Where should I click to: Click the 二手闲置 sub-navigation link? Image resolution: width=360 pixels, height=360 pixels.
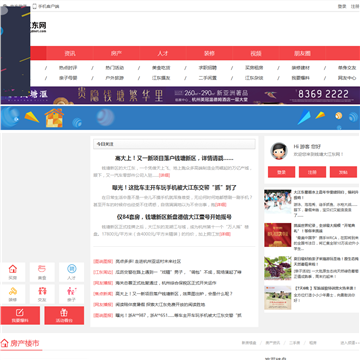[x=208, y=78]
